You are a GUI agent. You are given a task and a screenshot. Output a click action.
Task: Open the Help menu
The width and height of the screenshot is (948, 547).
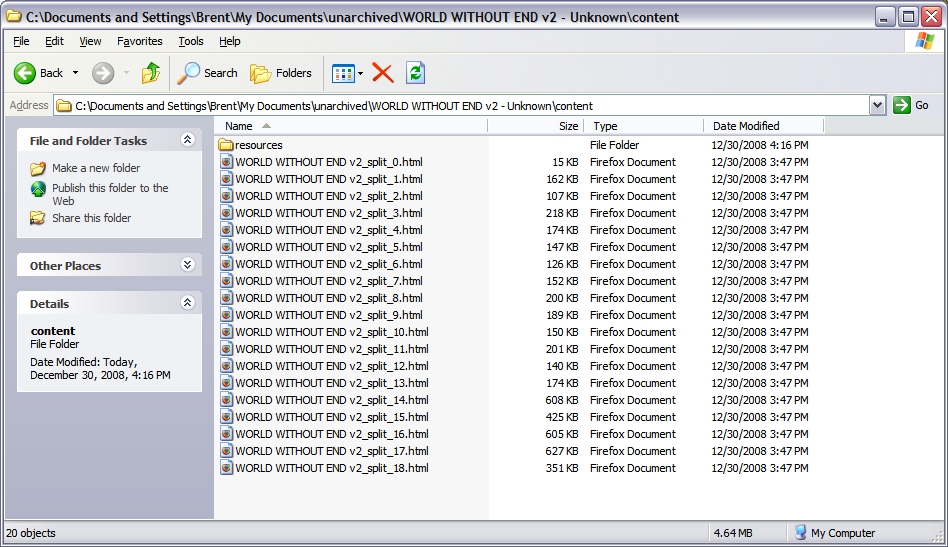230,41
